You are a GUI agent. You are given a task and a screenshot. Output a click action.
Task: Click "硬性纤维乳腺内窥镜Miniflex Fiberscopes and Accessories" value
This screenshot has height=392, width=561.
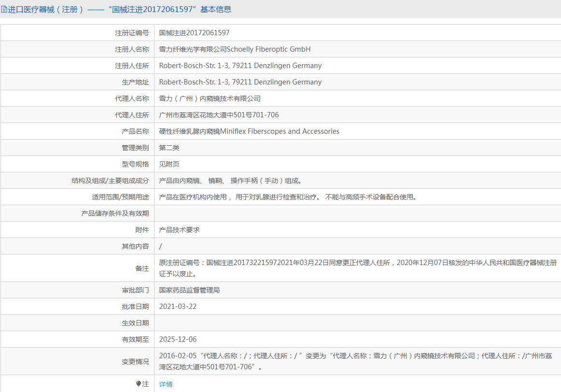tap(249, 132)
